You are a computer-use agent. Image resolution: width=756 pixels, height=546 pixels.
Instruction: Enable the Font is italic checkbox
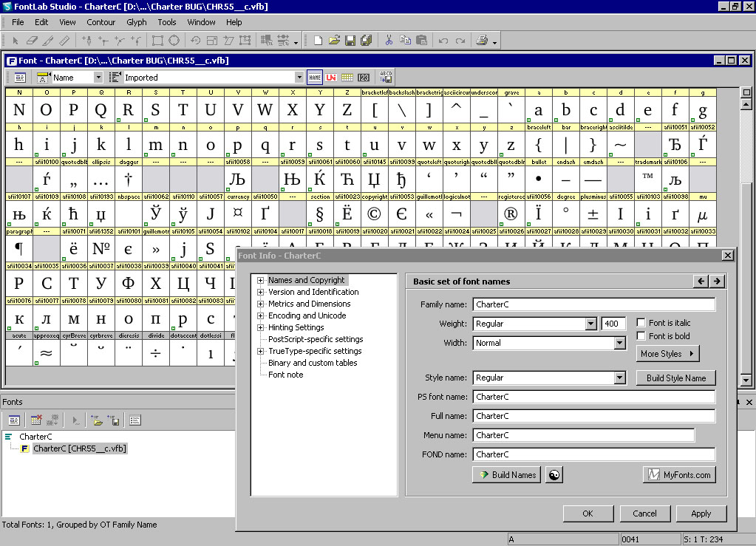click(641, 323)
